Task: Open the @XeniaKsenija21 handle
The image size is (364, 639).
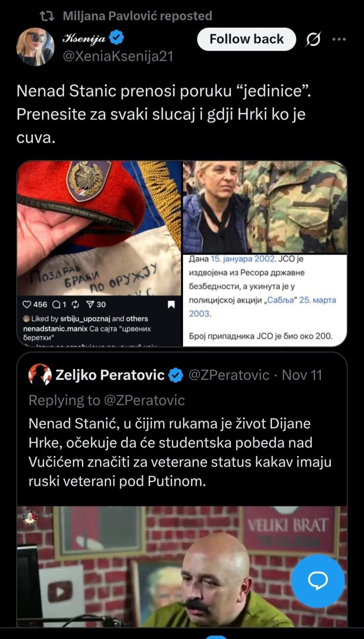Action: click(x=118, y=56)
